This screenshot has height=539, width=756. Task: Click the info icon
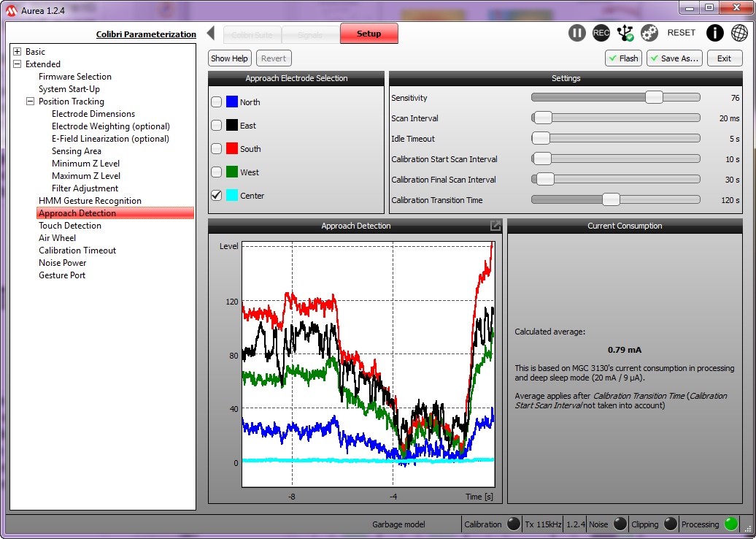point(715,33)
